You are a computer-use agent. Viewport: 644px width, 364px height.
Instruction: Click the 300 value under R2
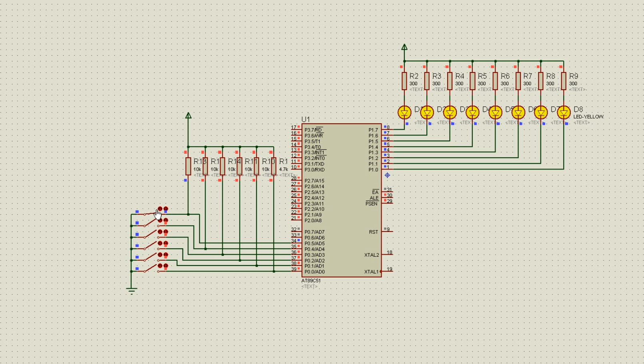pos(413,84)
